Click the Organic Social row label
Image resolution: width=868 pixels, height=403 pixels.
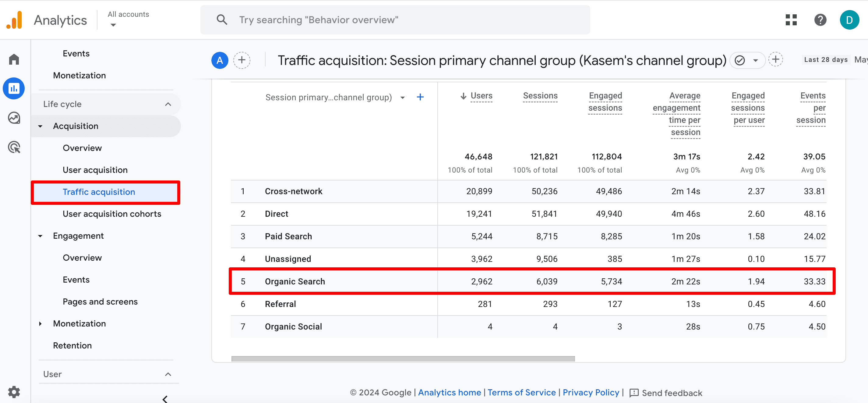tap(293, 327)
